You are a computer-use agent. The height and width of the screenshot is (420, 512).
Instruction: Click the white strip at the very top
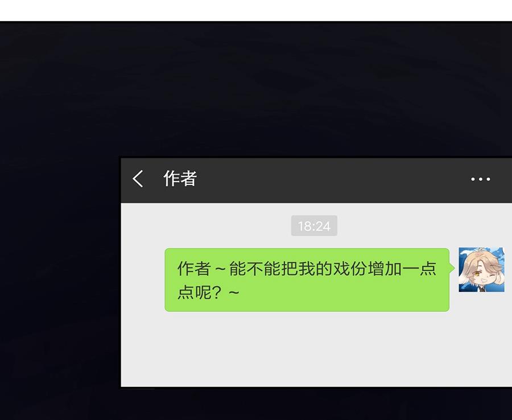click(x=256, y=10)
